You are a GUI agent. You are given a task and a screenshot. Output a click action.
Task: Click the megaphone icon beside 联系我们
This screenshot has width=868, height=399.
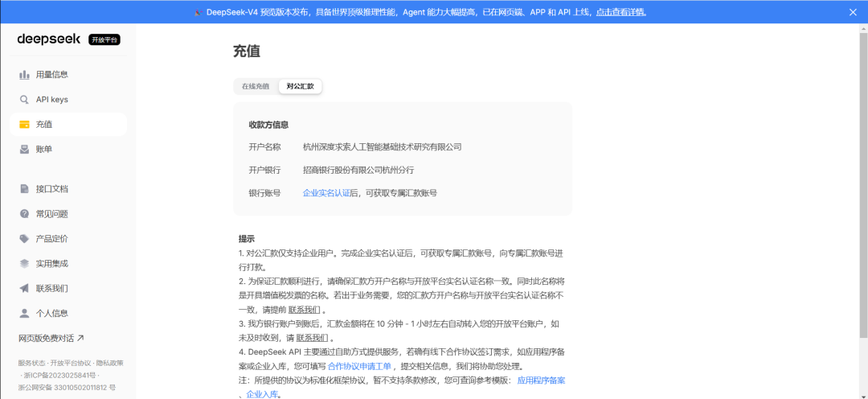24,289
